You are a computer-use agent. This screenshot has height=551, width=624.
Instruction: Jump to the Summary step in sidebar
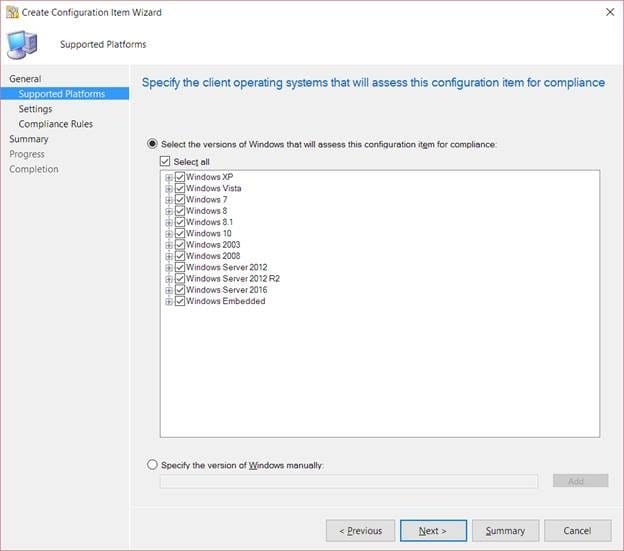pyautogui.click(x=29, y=139)
